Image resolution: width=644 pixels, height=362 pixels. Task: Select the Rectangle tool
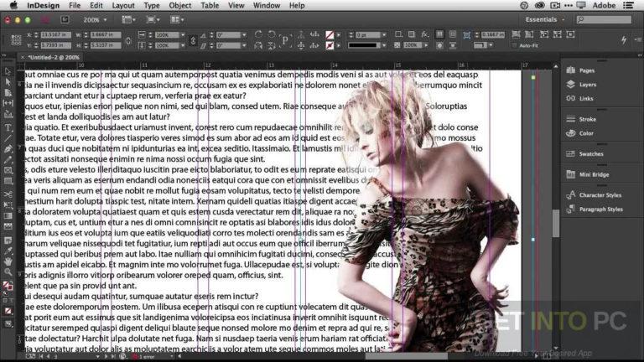[8, 181]
